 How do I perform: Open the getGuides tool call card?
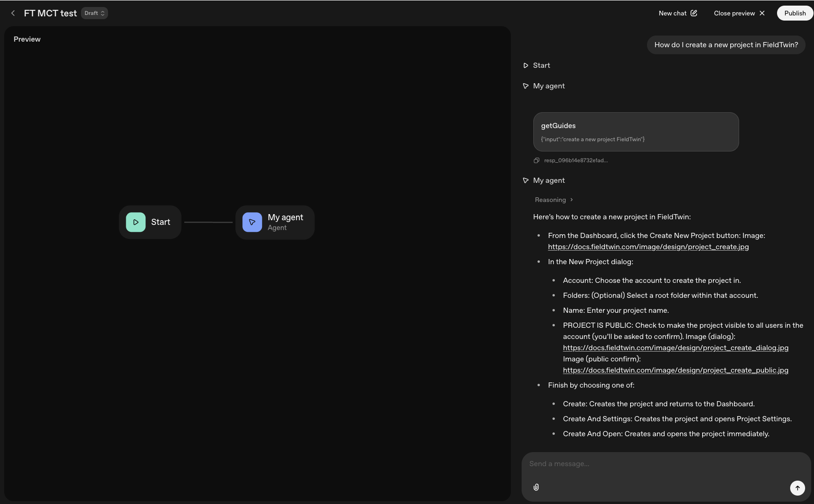tap(636, 132)
